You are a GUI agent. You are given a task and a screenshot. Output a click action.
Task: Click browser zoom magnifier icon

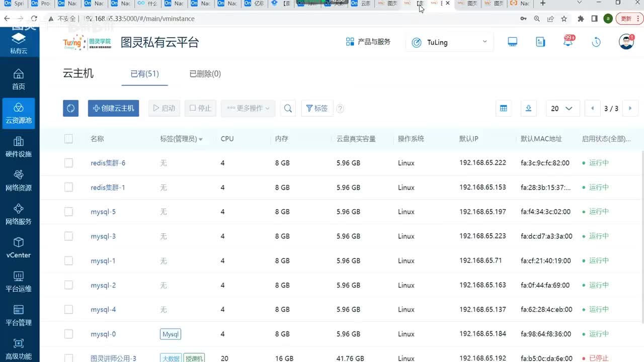click(537, 19)
